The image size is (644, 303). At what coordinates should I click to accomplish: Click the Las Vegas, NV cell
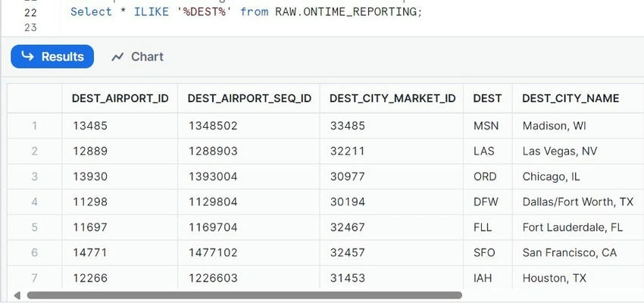578,151
